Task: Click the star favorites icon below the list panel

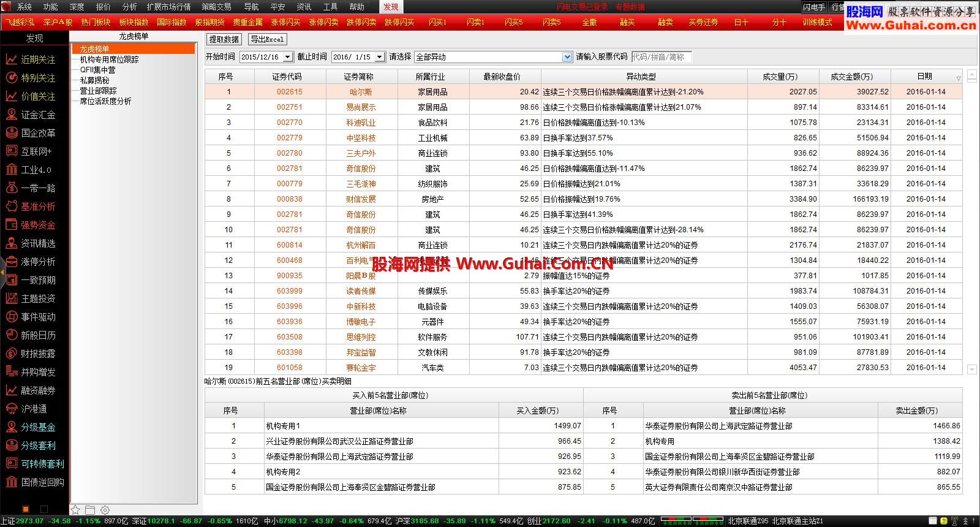Action: pos(75,510)
